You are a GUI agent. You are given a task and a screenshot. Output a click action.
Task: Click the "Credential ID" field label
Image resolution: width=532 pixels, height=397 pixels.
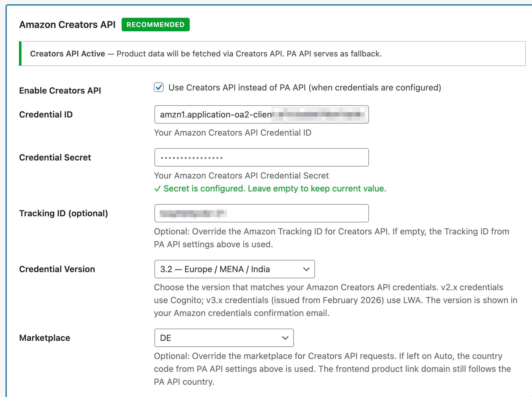pyautogui.click(x=46, y=114)
